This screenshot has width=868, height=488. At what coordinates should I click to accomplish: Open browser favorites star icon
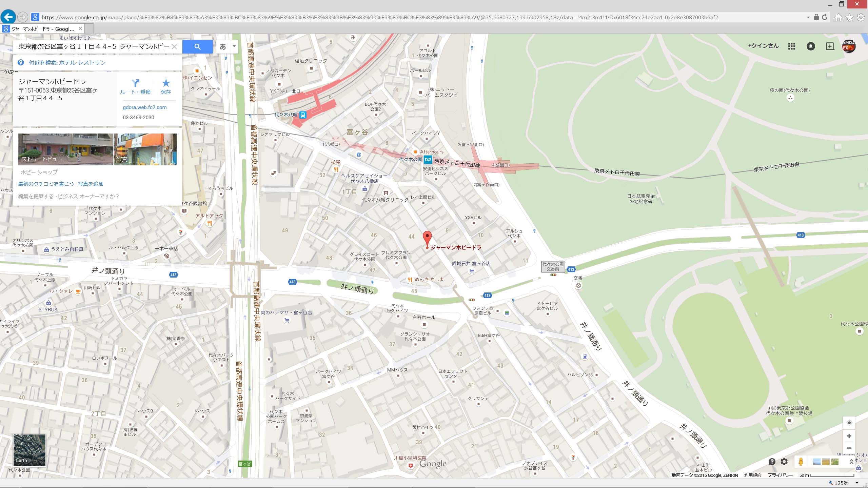point(849,17)
